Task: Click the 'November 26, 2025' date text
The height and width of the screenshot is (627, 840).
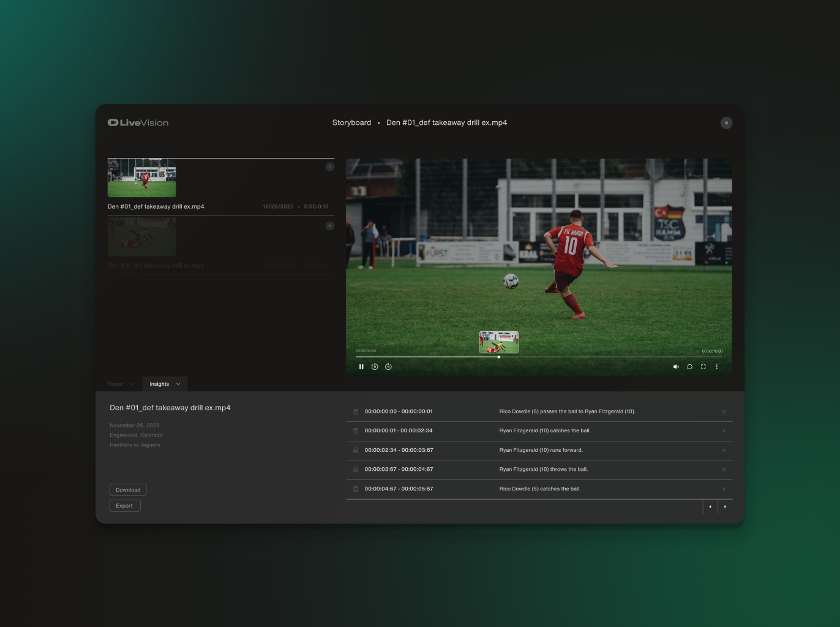Action: [135, 426]
